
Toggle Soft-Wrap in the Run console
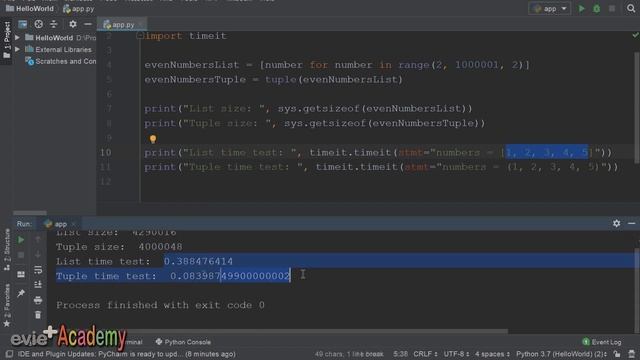[38, 269]
